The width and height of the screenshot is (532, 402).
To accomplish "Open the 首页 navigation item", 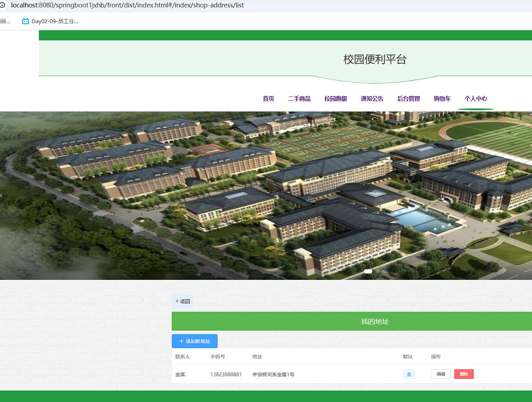I will 268,99.
